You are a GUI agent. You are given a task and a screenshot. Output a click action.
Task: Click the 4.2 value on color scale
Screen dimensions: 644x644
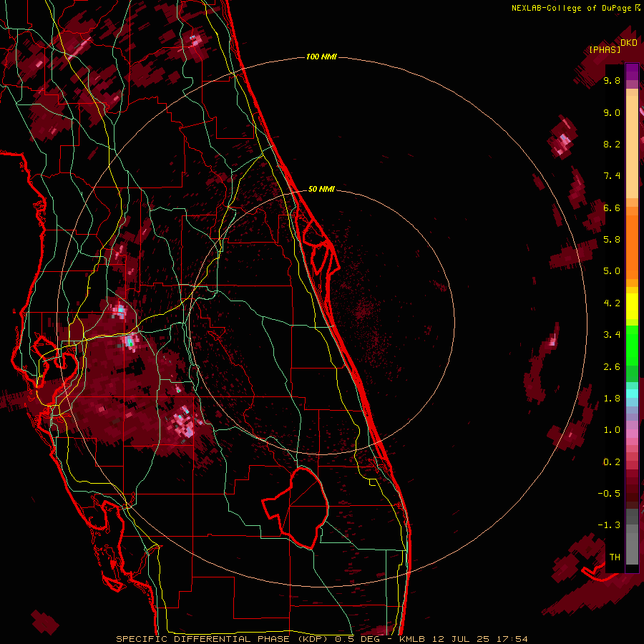click(612, 303)
